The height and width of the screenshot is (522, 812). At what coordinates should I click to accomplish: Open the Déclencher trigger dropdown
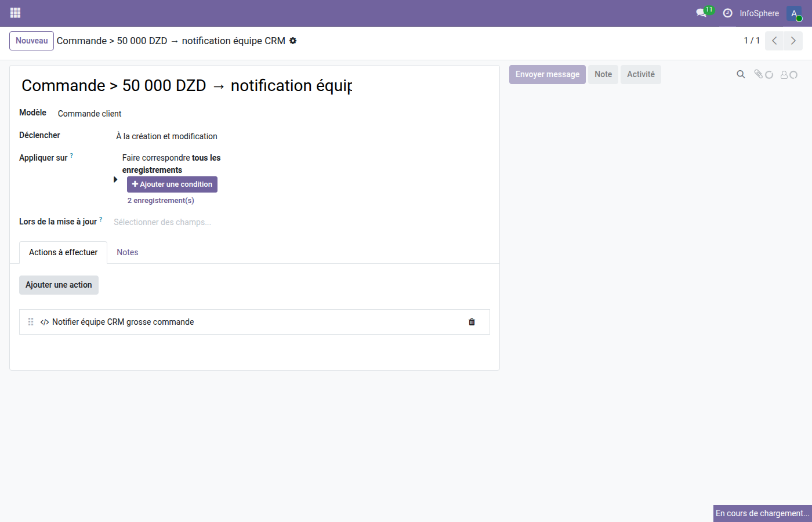(x=166, y=136)
